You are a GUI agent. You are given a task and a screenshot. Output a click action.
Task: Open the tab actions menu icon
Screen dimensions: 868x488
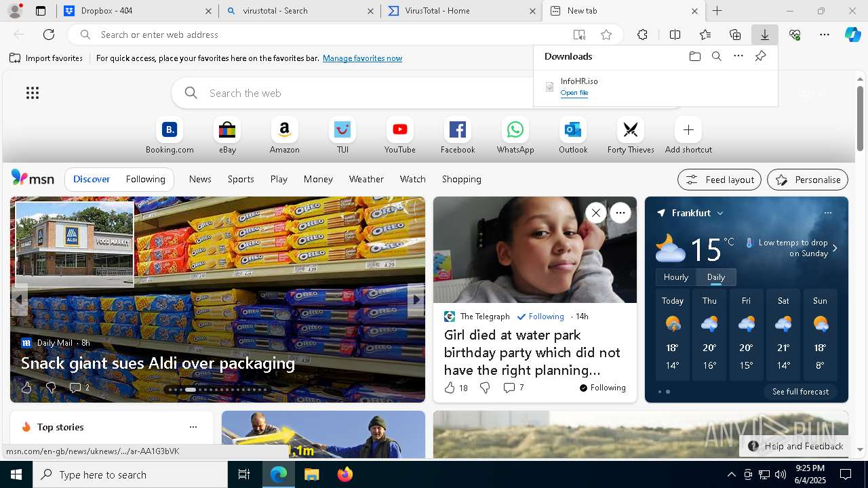point(41,11)
